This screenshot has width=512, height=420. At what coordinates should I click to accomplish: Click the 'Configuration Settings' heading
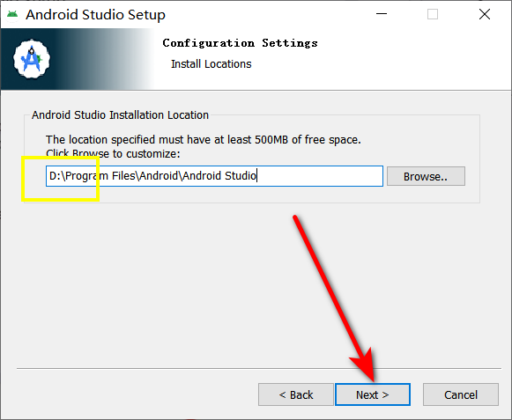[x=240, y=43]
